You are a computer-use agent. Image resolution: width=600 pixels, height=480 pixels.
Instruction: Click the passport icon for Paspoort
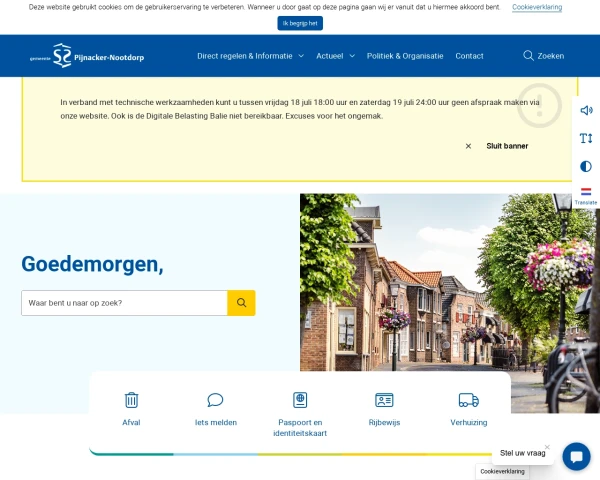300,400
